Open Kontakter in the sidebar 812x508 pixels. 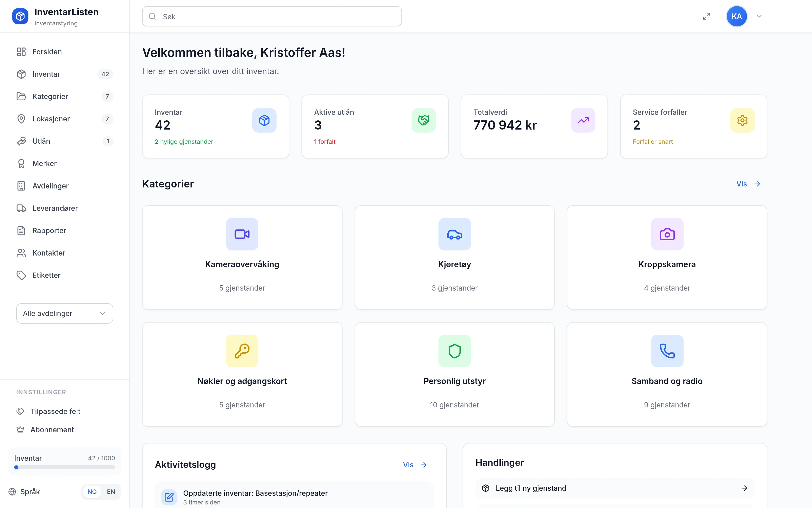pos(65,253)
